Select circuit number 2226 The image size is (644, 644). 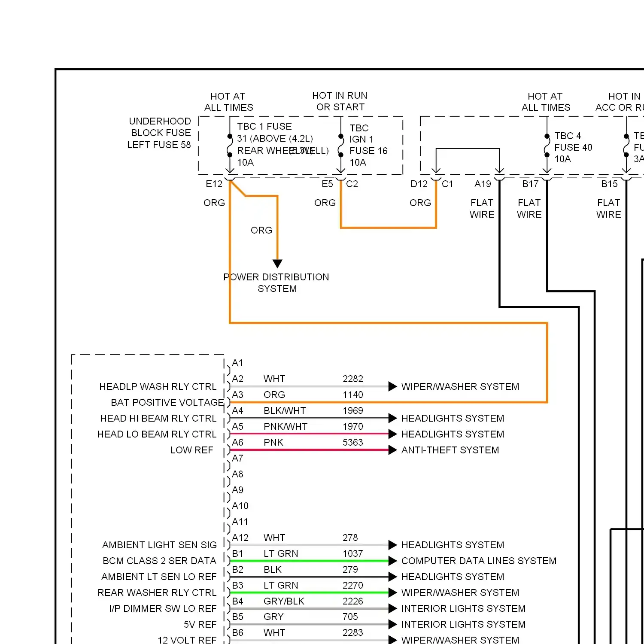click(x=352, y=601)
